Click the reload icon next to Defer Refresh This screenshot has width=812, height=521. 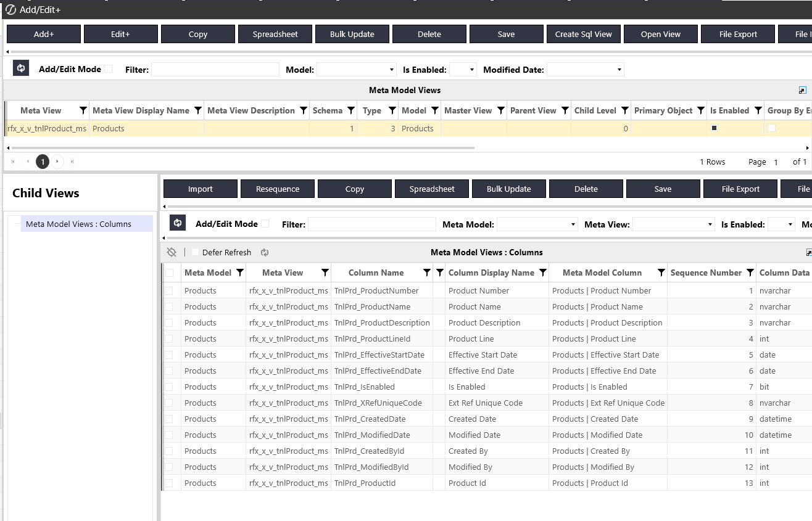click(x=265, y=252)
